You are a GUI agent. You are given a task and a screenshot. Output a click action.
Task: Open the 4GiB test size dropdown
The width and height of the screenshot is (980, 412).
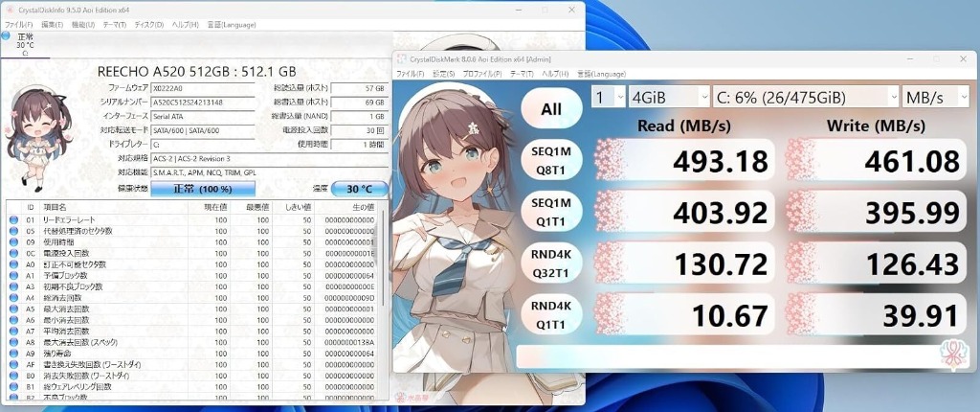(669, 97)
